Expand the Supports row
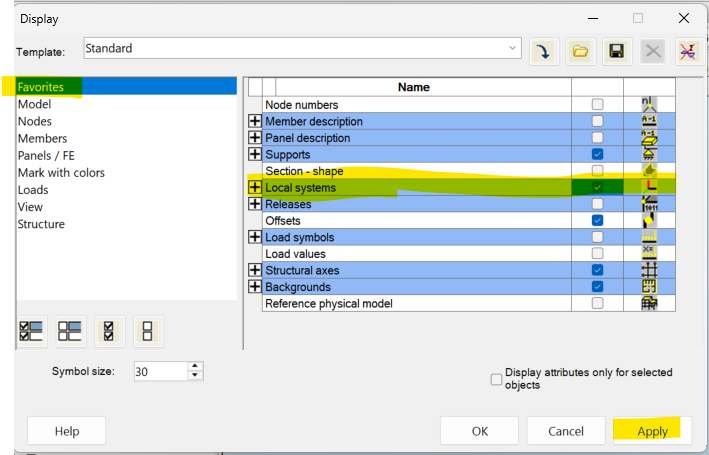709x455 pixels. point(255,154)
